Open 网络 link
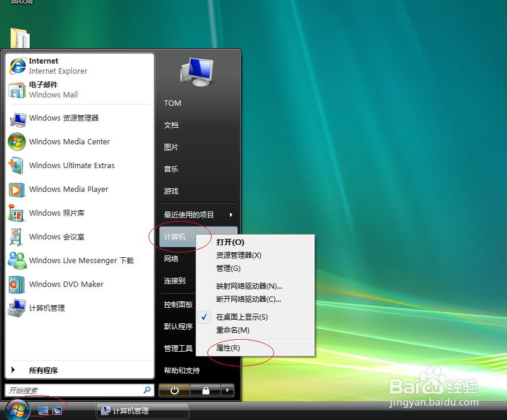 tap(171, 259)
